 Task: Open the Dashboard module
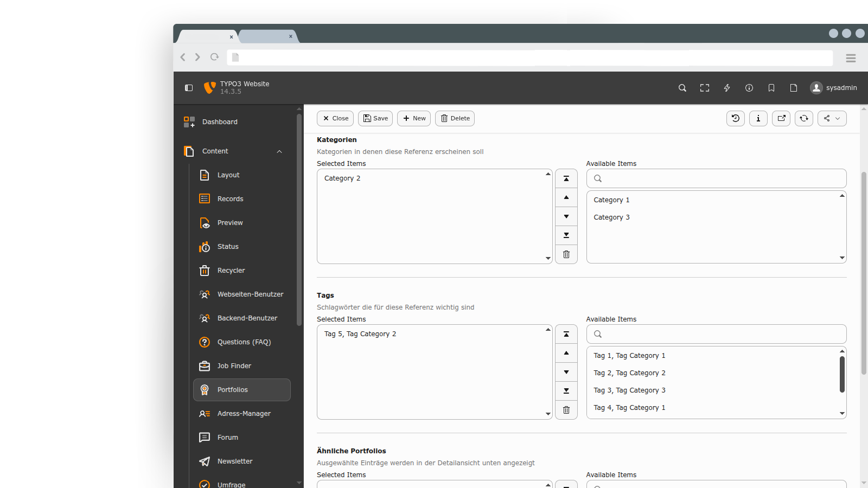(x=238, y=122)
